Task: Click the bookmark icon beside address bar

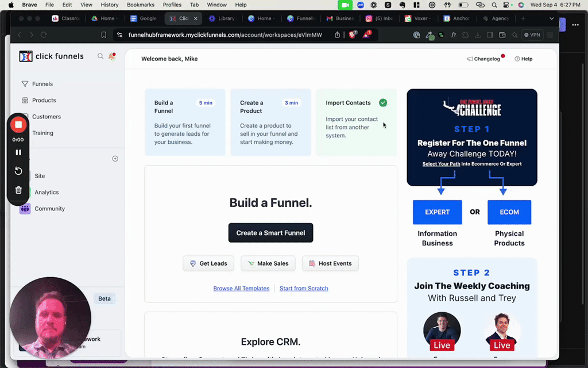Action: (103, 34)
